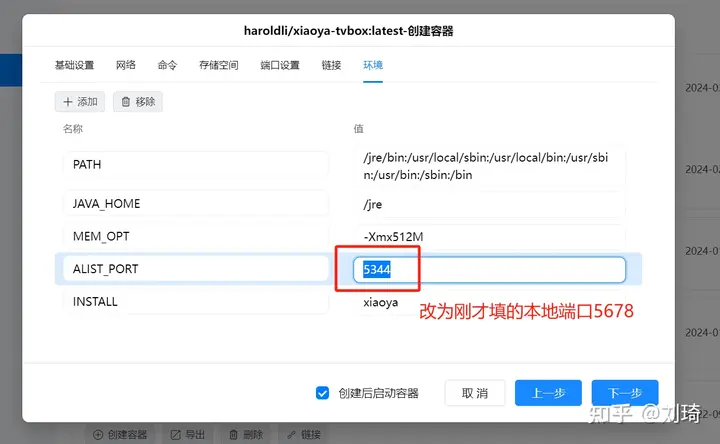
Task: Click 链接 in the background toolbar
Action: (x=304, y=434)
